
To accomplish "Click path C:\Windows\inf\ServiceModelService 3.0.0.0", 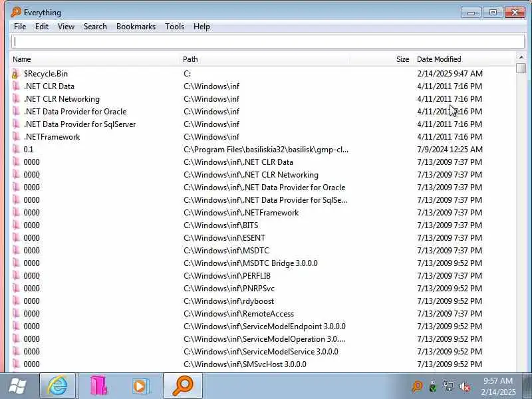I will 261,352.
